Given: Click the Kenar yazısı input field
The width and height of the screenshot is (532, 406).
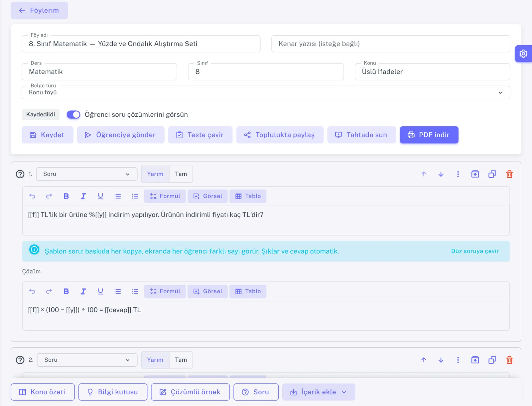Looking at the screenshot, I should (391, 44).
